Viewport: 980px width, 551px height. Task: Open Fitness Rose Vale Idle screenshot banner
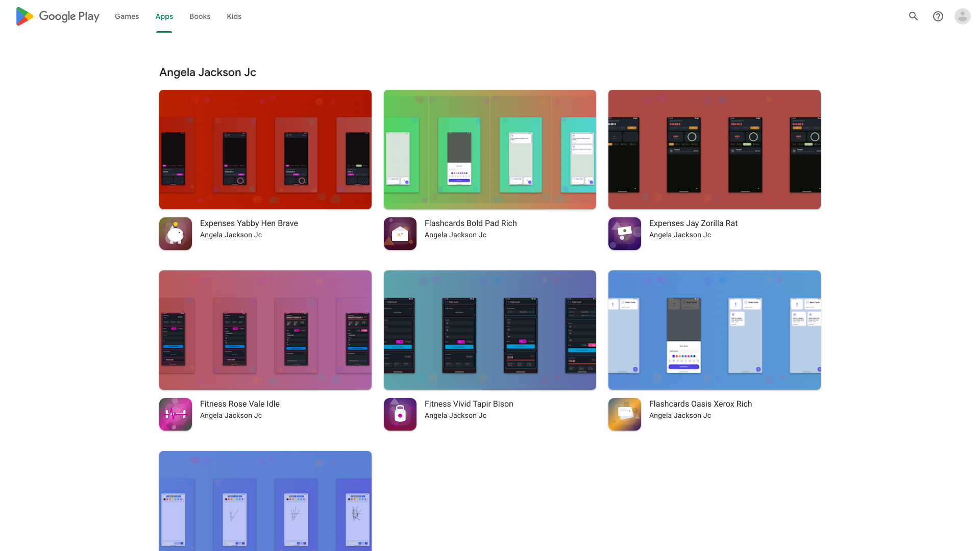[265, 330]
